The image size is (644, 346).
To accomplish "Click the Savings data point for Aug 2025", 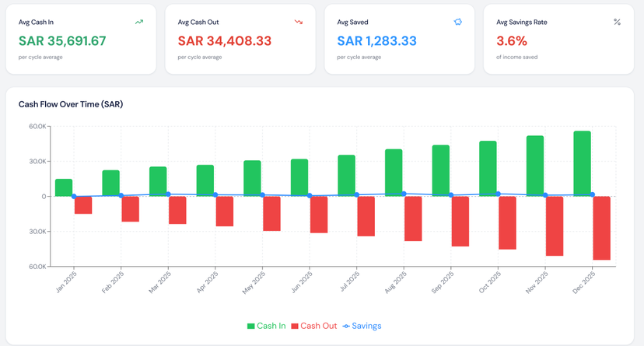I will (404, 194).
